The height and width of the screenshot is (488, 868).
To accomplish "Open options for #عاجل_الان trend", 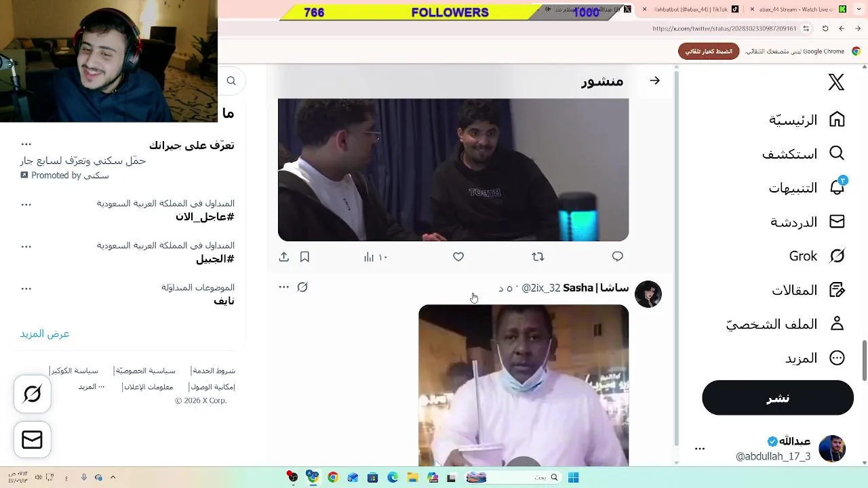I will 26,204.
